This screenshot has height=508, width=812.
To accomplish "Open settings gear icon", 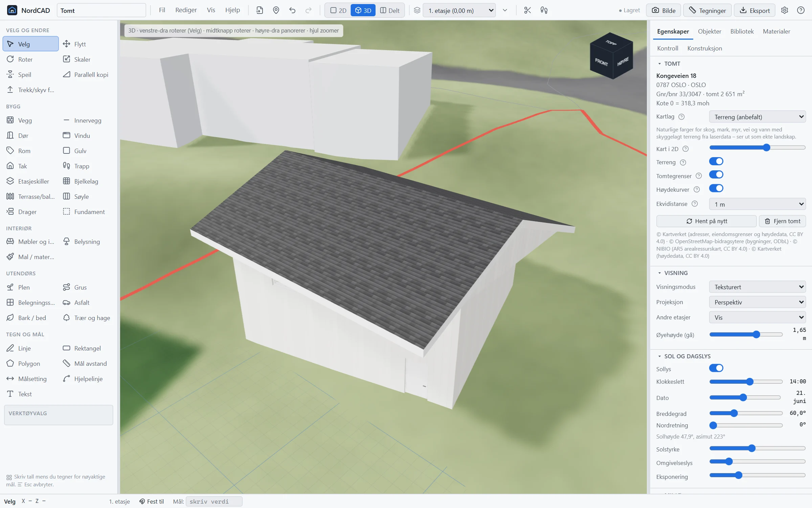I will point(785,10).
